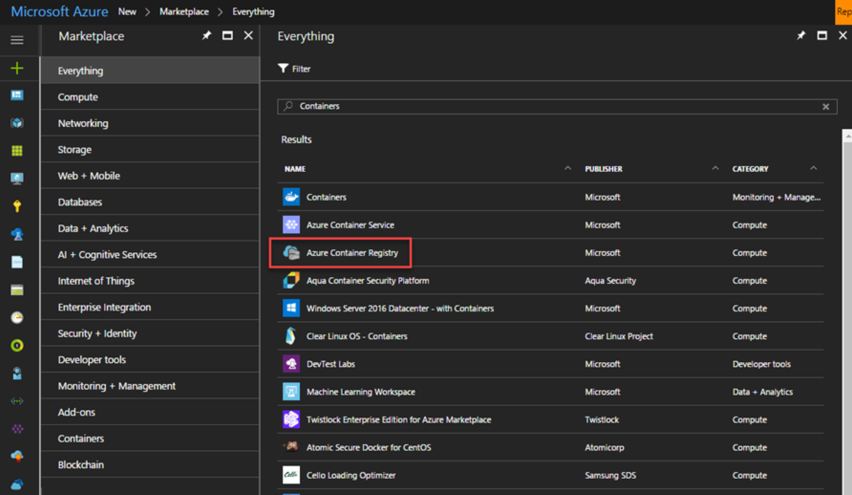This screenshot has width=852, height=495.
Task: Select the Internet of Things category
Action: (x=151, y=281)
